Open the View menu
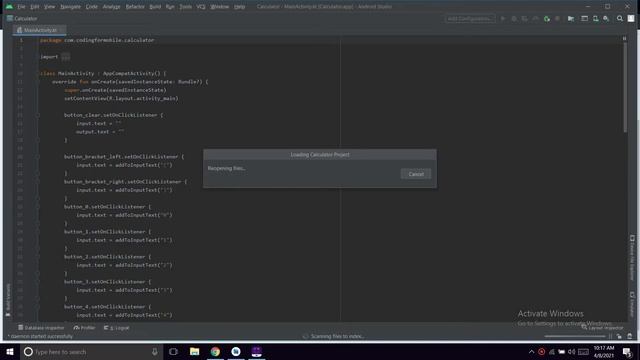This screenshot has width=640, height=360. 49,7
